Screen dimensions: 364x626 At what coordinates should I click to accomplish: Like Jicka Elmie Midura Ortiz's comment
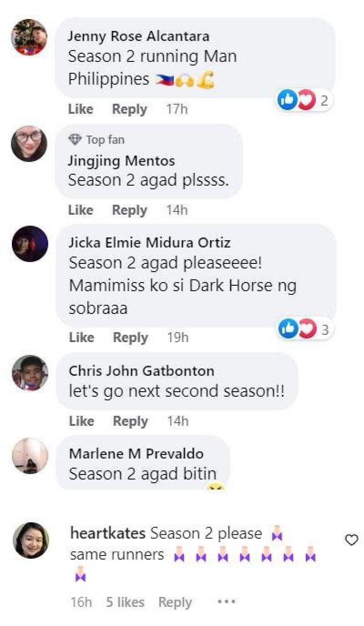[x=81, y=338]
